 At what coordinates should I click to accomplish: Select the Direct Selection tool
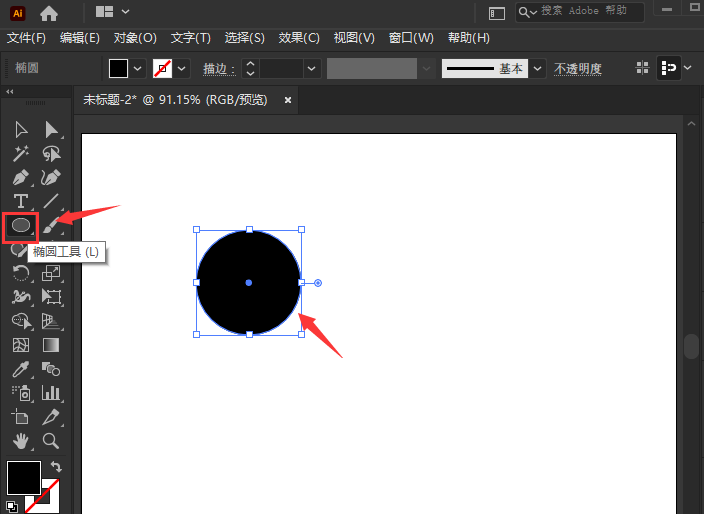pos(51,130)
